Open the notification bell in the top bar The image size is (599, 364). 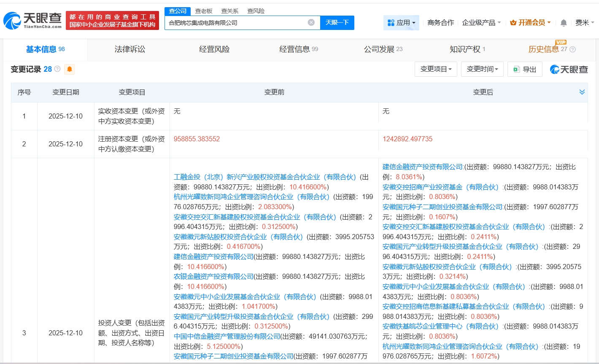coord(563,22)
